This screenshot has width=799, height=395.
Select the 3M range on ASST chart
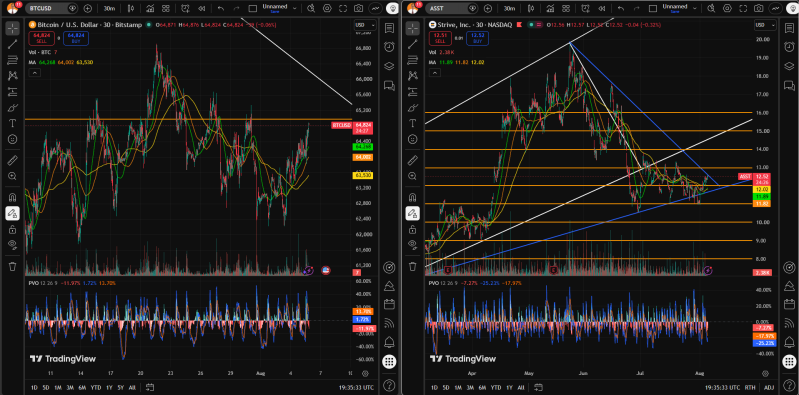[x=470, y=387]
